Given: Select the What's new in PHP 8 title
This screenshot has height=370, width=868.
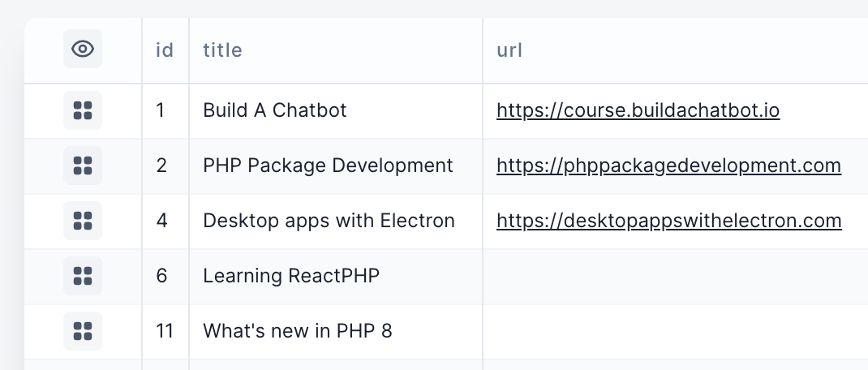Looking at the screenshot, I should [297, 331].
